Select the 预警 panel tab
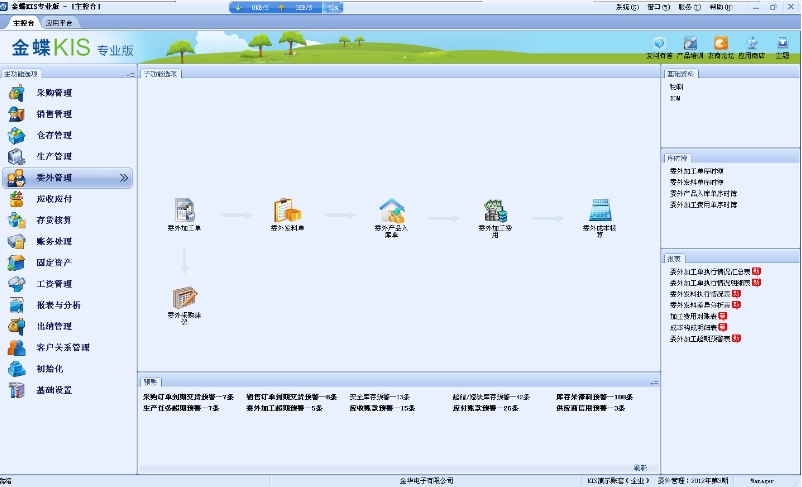Screen dimensions: 802x487 [x=150, y=382]
